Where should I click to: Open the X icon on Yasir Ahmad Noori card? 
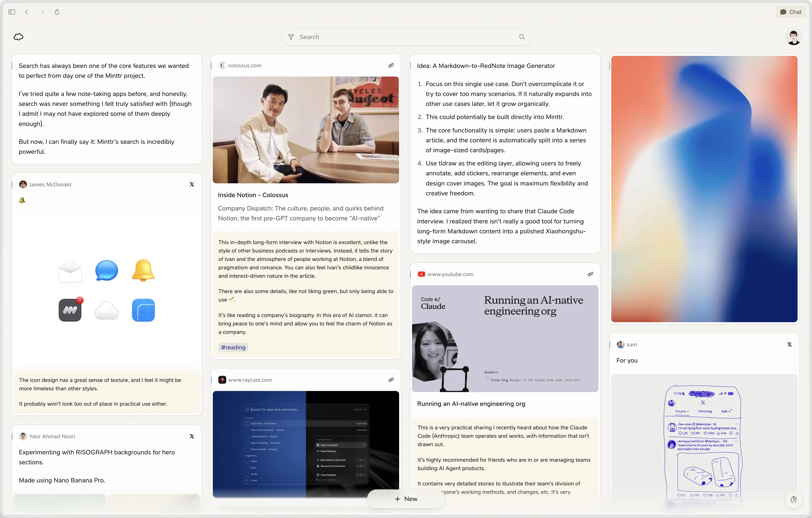[192, 436]
